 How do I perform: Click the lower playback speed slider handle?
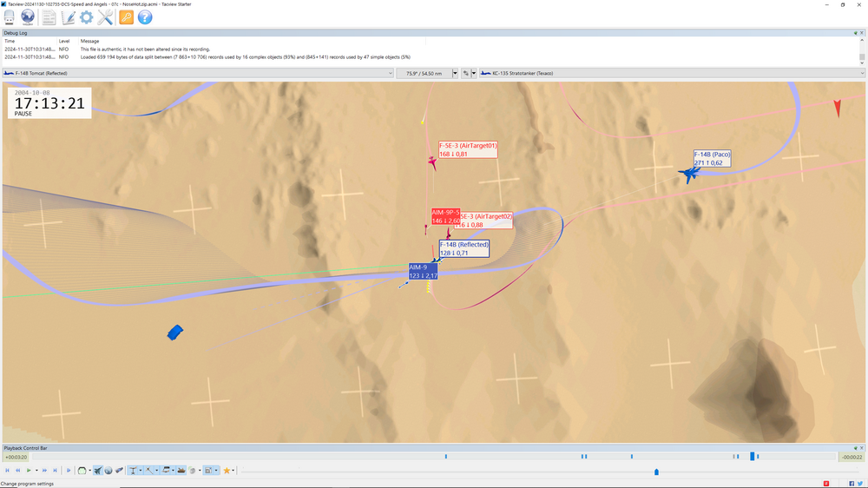656,472
